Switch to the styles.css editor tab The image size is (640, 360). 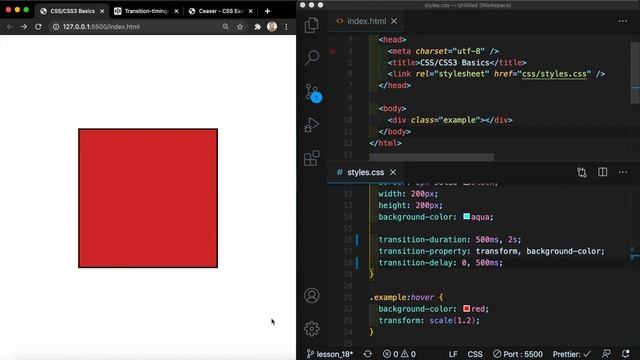point(365,172)
